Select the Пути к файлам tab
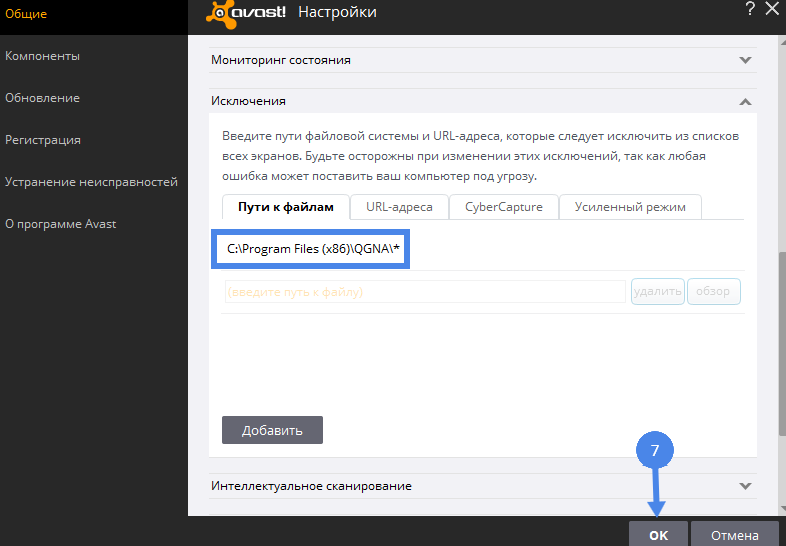Viewport: 786px width, 546px height. tap(286, 207)
